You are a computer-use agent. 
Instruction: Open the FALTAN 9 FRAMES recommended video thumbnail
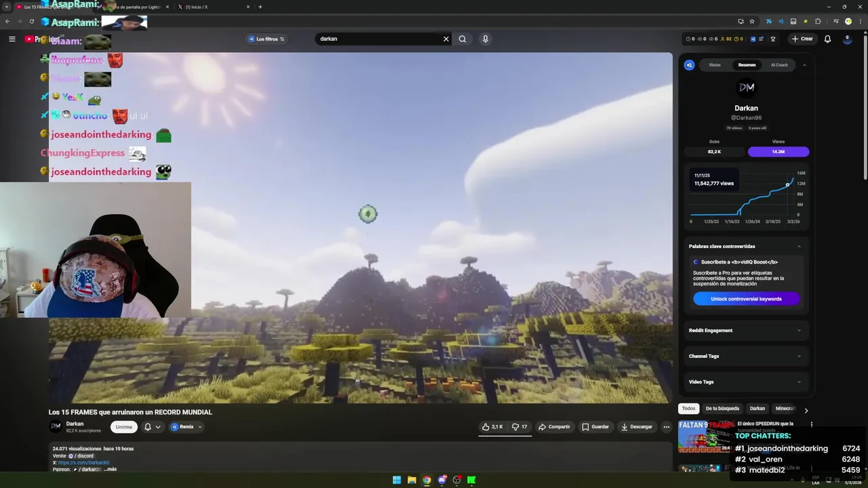point(706,436)
